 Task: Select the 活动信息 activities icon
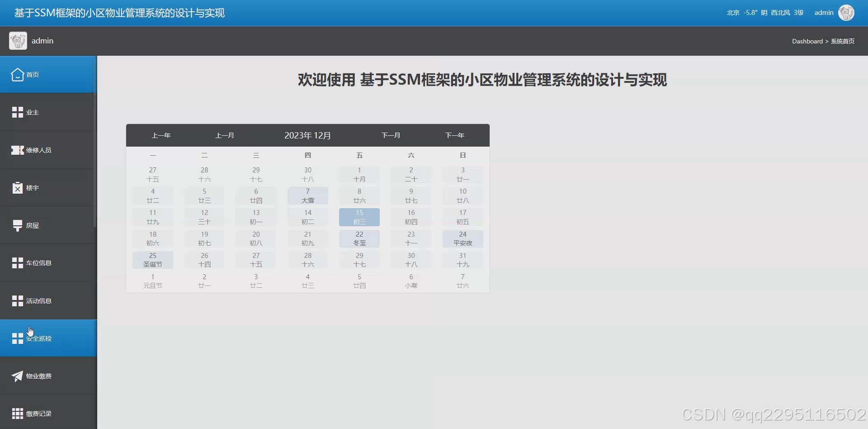(18, 300)
